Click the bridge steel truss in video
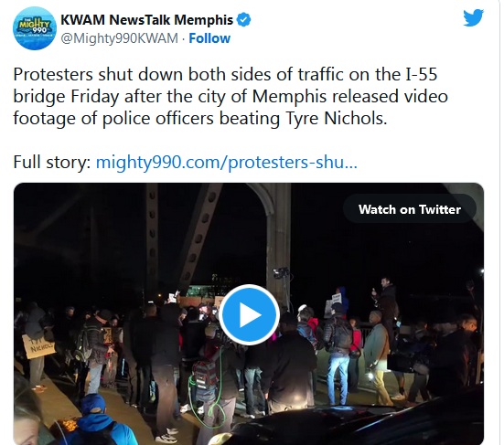Image resolution: width=504 pixels, height=445 pixels. coord(199,231)
